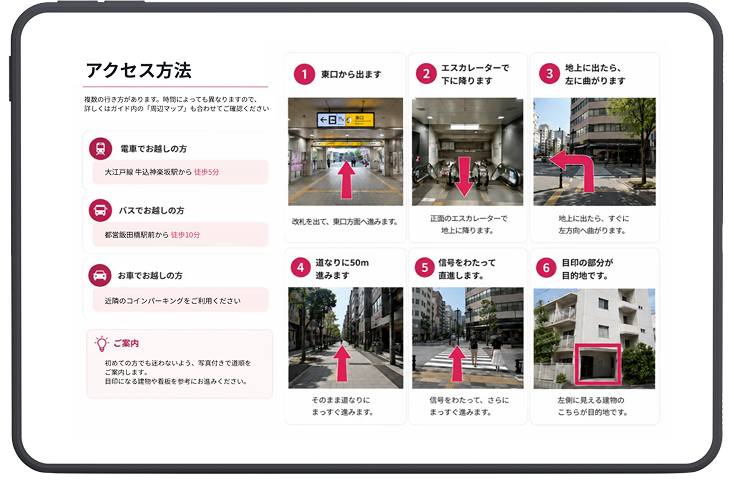Open the destination building photo
Viewport: 734px width, 489px height.
tap(595, 338)
